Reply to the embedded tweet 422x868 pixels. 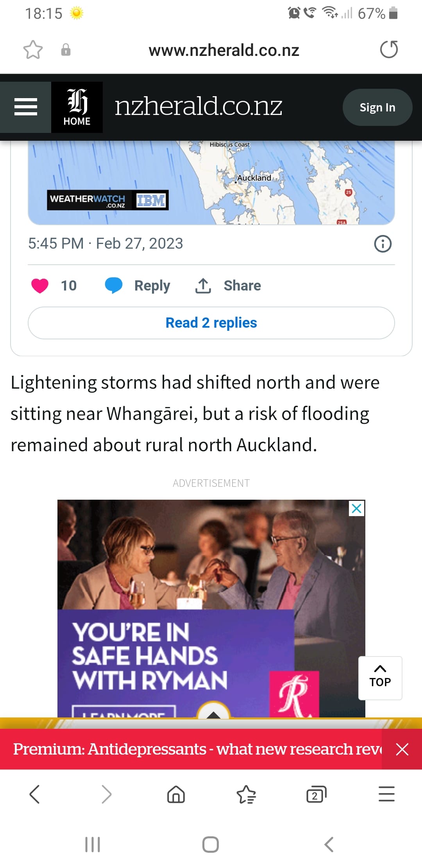pyautogui.click(x=138, y=286)
